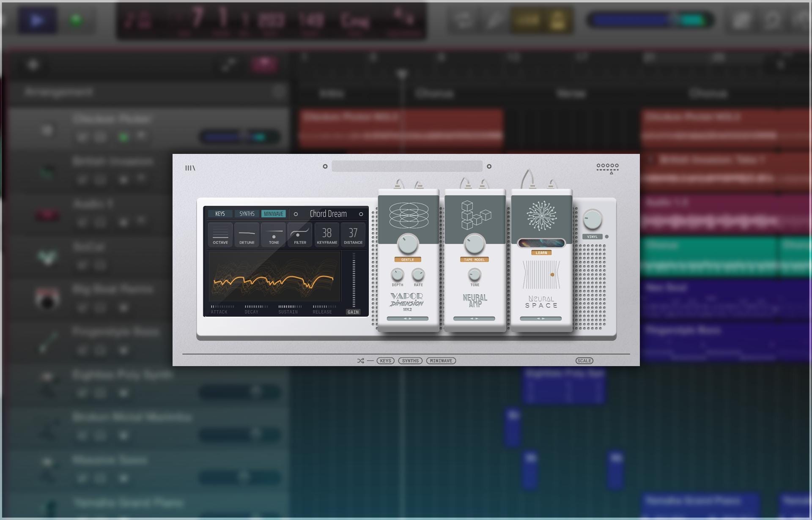Click the VINYL amount knob
The width and height of the screenshot is (812, 520).
pos(592,219)
